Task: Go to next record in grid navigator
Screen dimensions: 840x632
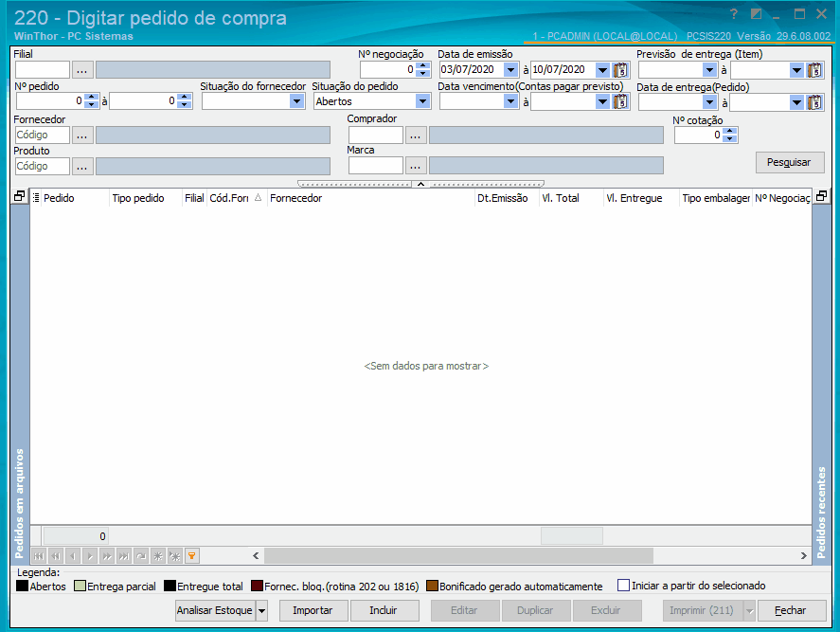Action: (90, 556)
